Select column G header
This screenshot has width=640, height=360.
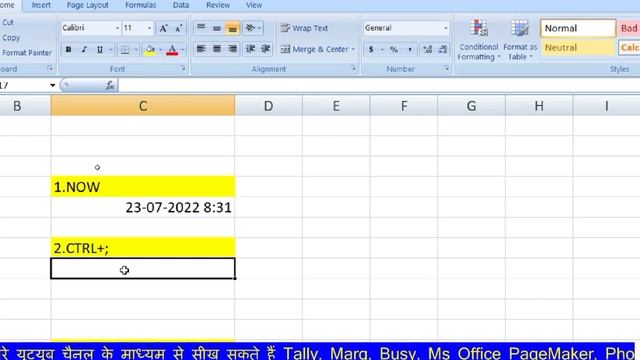(x=471, y=106)
